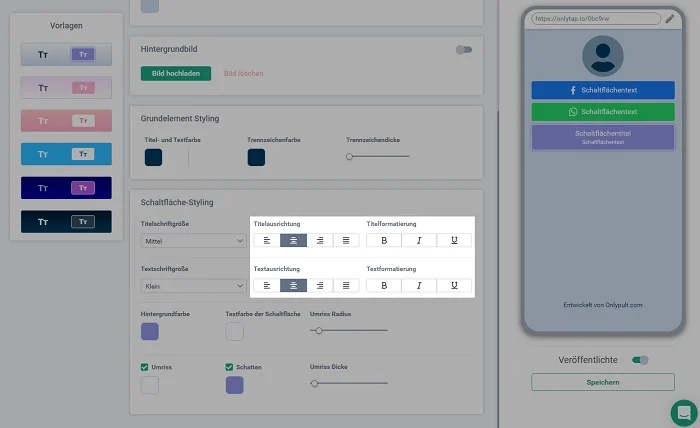Justify the title in Titelausrichtung

coord(346,240)
